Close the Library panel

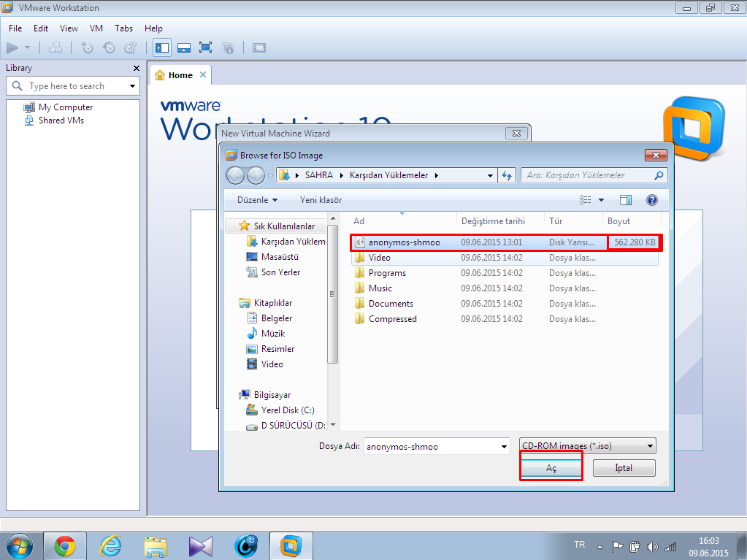pyautogui.click(x=137, y=69)
